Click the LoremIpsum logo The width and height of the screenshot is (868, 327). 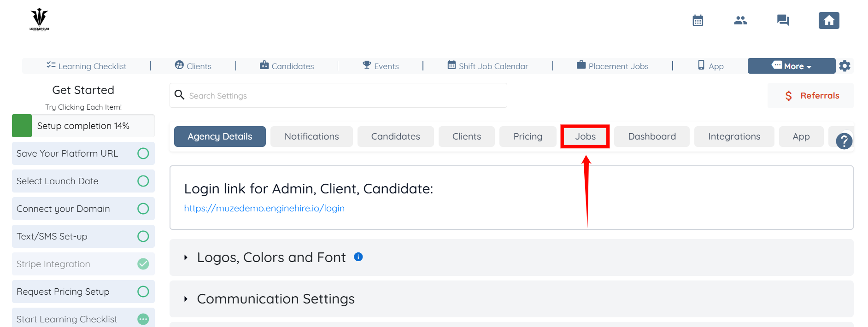tap(40, 20)
